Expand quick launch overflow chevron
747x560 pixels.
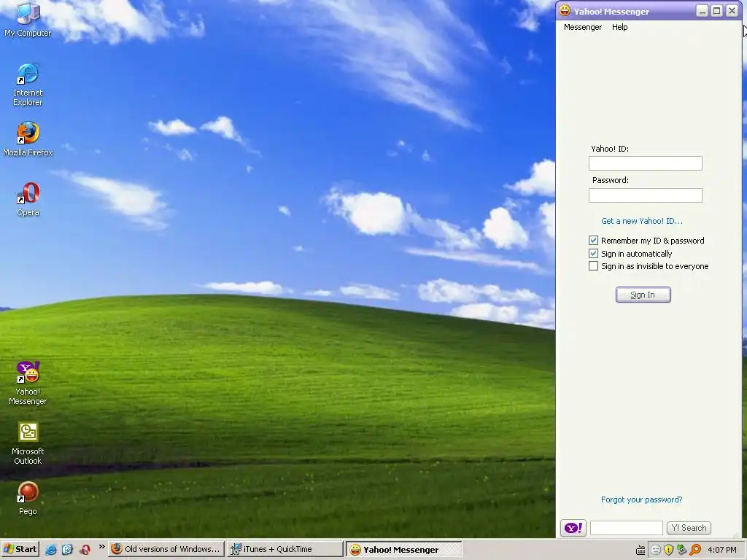101,547
